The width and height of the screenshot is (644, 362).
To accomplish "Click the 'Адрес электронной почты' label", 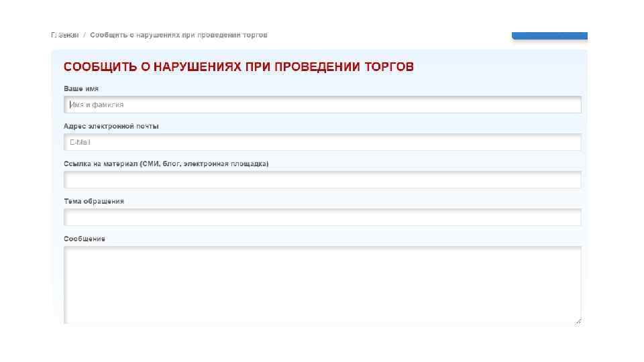I will coord(111,126).
